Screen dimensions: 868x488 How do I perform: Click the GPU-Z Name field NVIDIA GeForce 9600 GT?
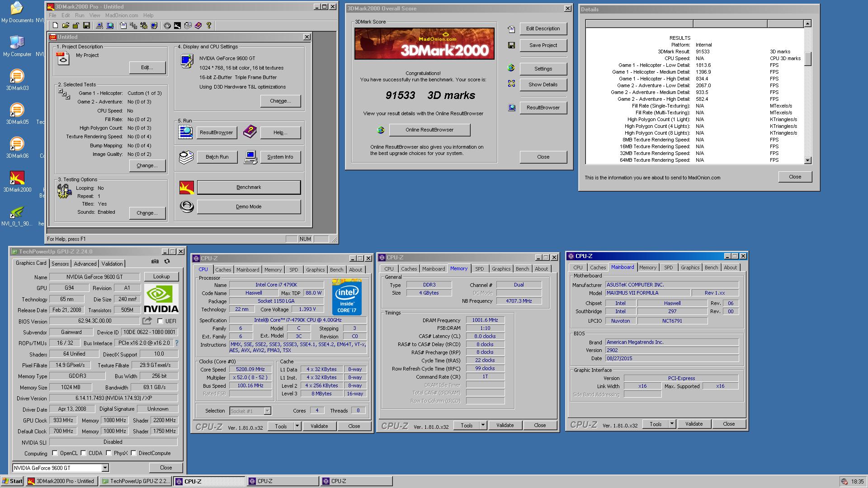(94, 277)
